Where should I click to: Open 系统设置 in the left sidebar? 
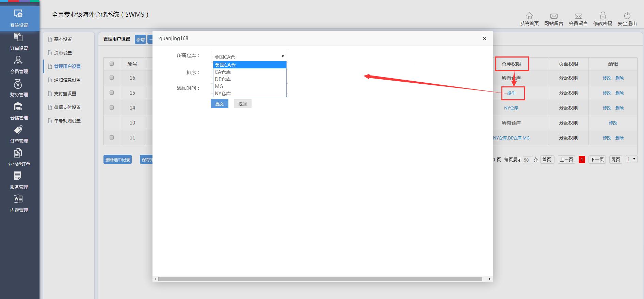pyautogui.click(x=19, y=18)
